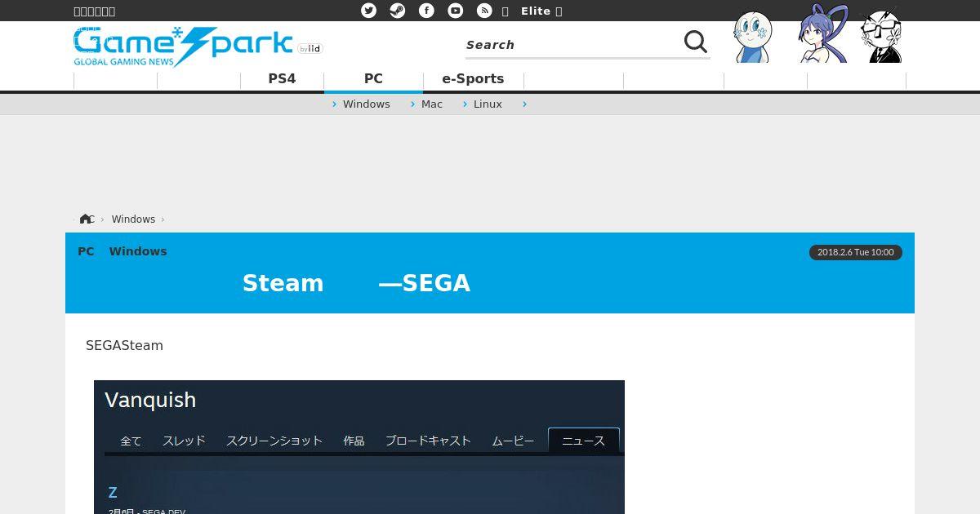Select the 作品 tab in Vanquish image
Screen dimensions: 980x514
(354, 441)
